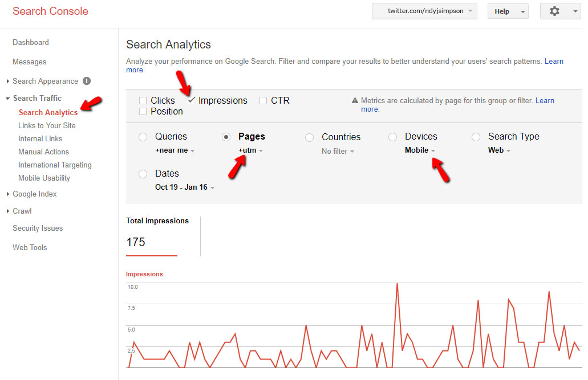Enable the Position checkbox
The image size is (588, 380).
(x=143, y=111)
